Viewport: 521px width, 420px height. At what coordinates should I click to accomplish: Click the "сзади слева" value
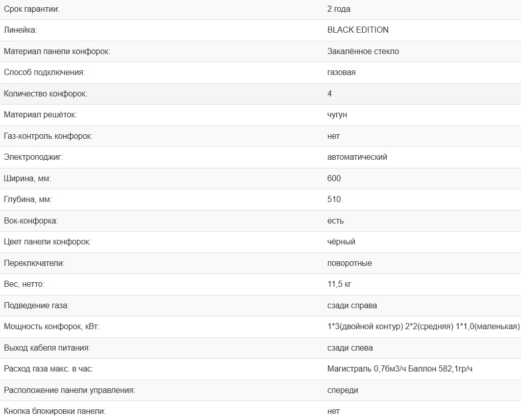pyautogui.click(x=350, y=348)
